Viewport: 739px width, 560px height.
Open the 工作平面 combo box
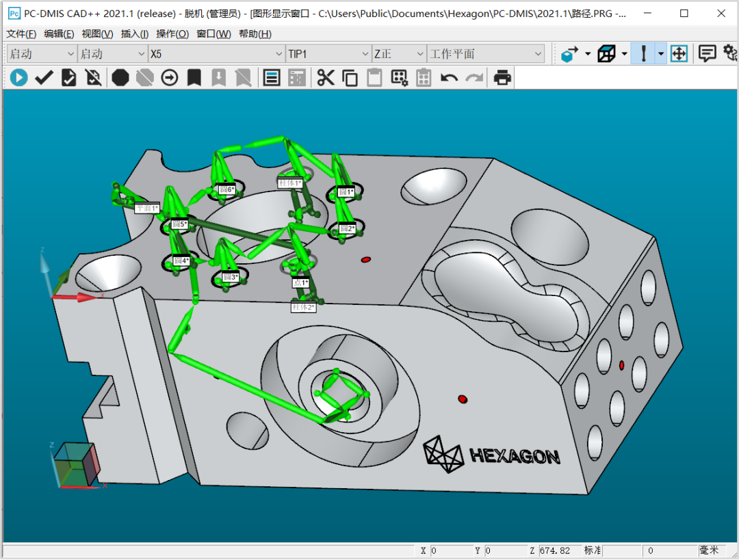pos(485,54)
